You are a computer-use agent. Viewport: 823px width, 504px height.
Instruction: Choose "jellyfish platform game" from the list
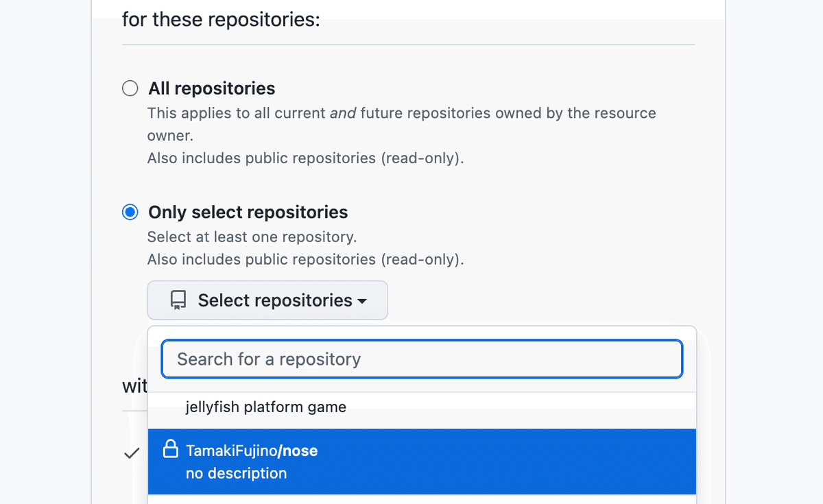coord(266,407)
